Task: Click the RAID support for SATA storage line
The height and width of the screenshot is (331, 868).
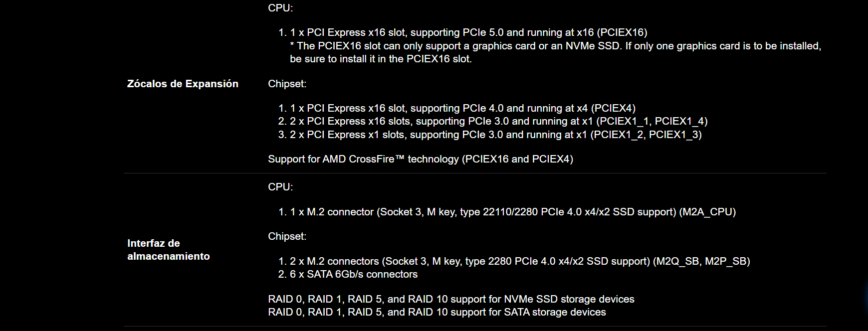Action: (x=437, y=312)
